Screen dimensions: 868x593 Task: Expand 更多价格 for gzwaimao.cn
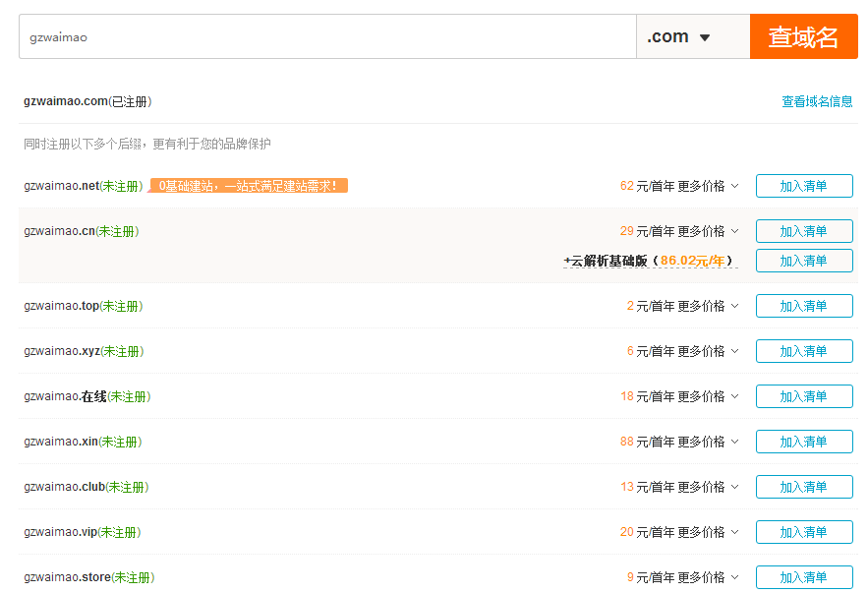click(x=708, y=231)
